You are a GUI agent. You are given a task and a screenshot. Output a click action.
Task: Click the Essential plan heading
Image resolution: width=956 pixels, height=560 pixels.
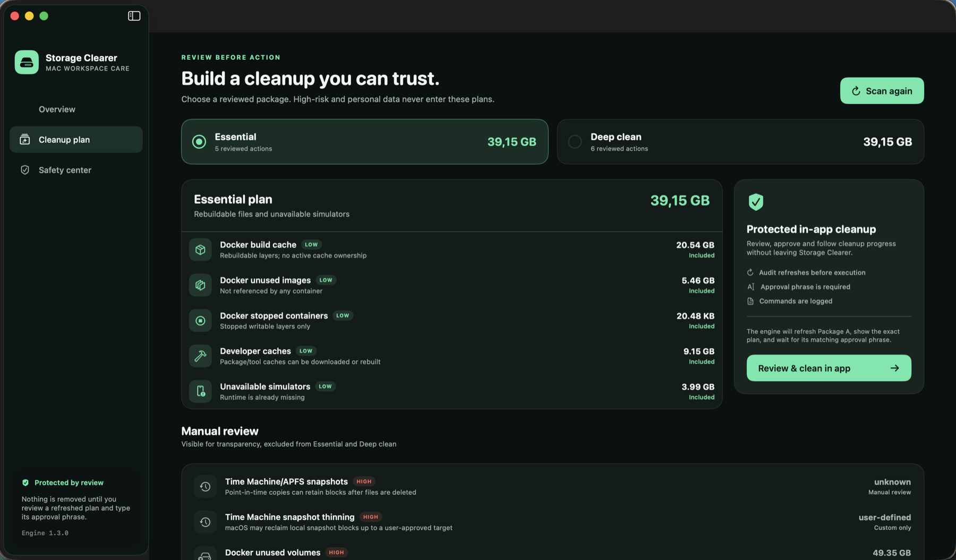[x=233, y=200]
